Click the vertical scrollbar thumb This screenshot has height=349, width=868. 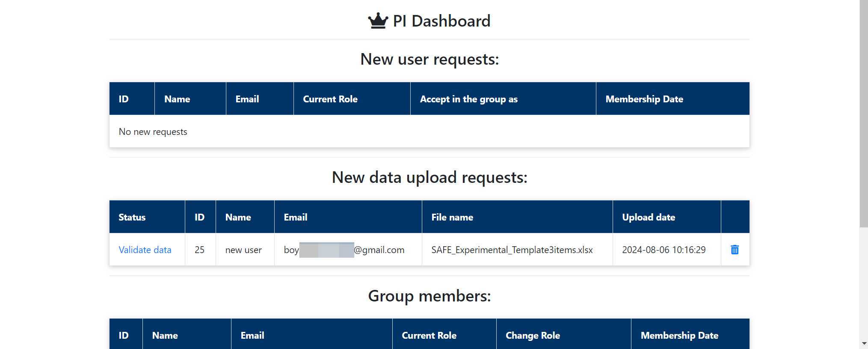(864, 113)
